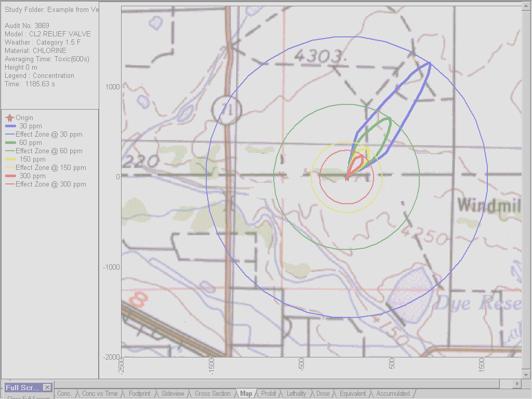Click the -1500 x-axis tick label
The height and width of the screenshot is (399, 532).
coord(211,366)
